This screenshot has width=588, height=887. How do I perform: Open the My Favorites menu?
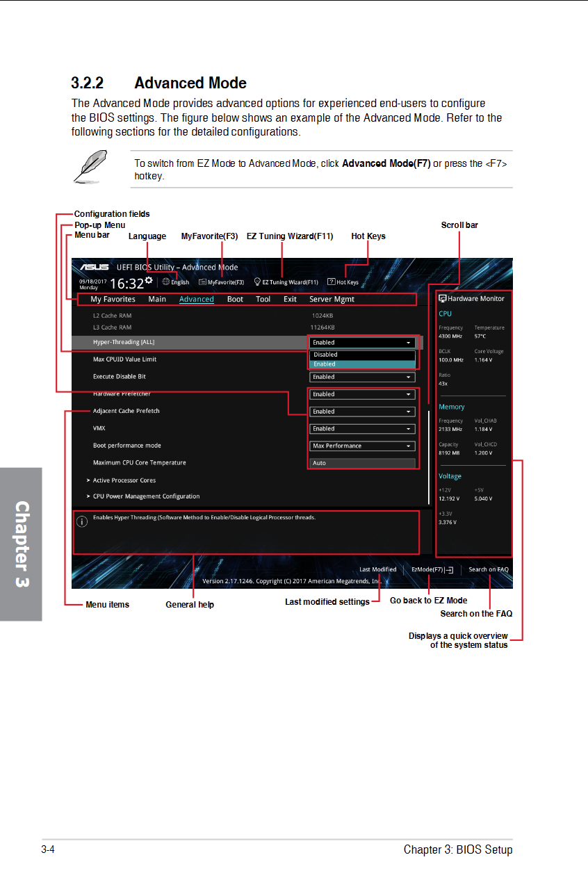[x=113, y=300]
